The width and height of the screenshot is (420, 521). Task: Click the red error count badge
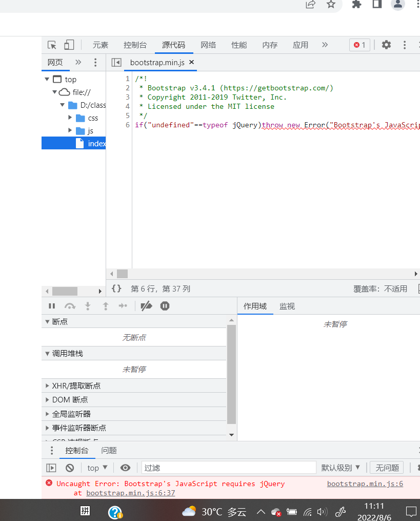(x=359, y=45)
